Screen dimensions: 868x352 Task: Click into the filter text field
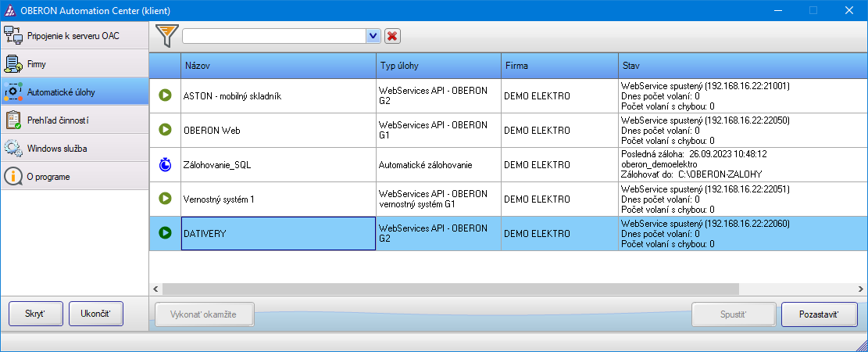274,36
